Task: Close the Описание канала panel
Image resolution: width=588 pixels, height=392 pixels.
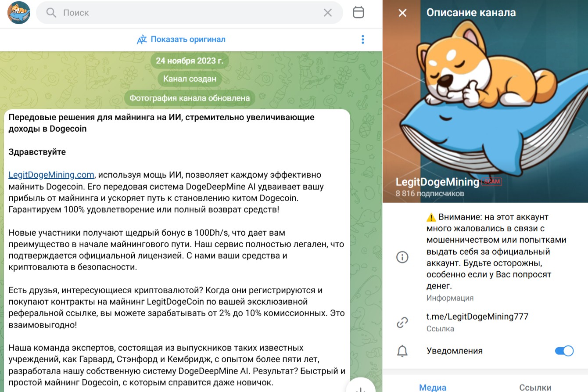Action: pos(402,13)
